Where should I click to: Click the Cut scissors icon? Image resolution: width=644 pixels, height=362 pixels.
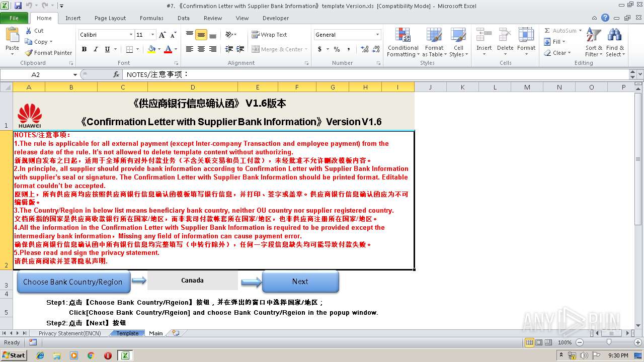coord(29,31)
